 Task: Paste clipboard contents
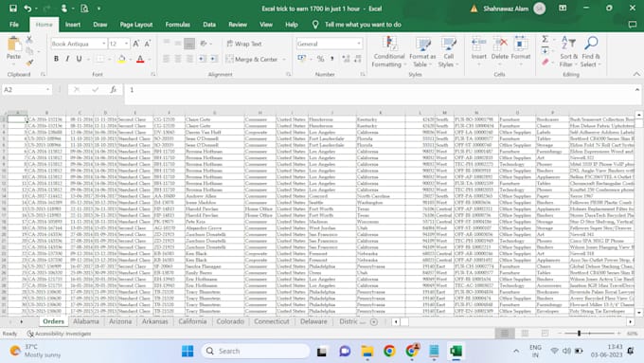13,48
